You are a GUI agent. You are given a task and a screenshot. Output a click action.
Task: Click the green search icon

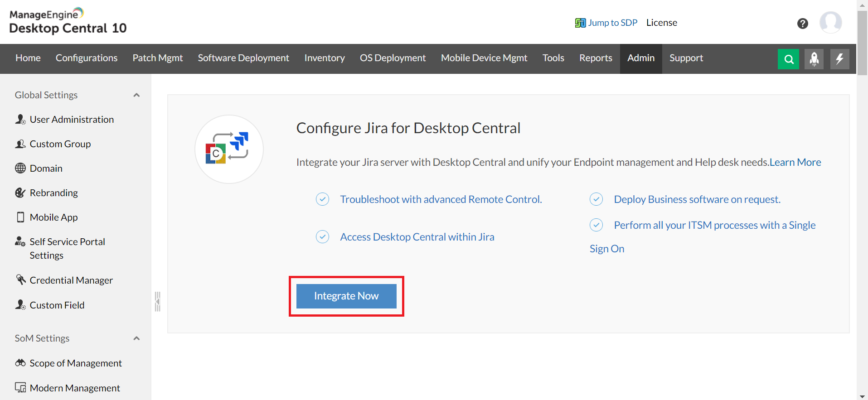point(788,59)
